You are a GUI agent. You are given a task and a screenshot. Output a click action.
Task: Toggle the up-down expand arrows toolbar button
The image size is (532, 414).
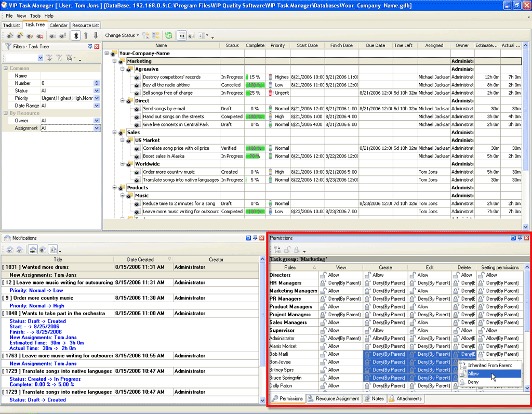point(75,36)
